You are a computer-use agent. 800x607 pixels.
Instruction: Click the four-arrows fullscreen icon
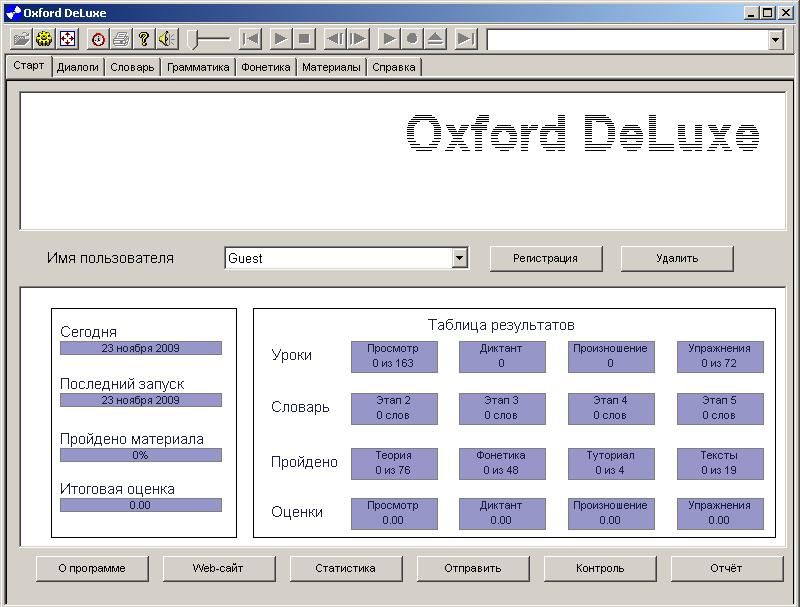coord(68,39)
